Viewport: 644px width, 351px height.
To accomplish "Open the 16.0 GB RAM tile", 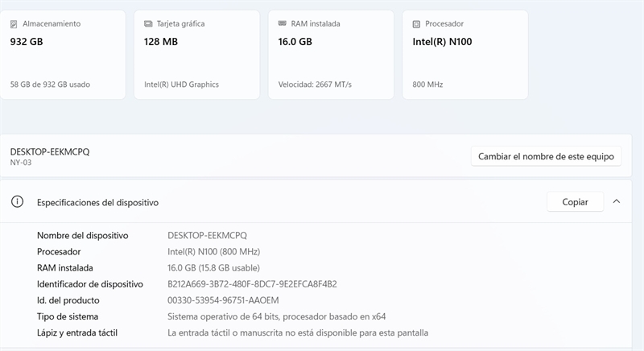I will [x=330, y=55].
